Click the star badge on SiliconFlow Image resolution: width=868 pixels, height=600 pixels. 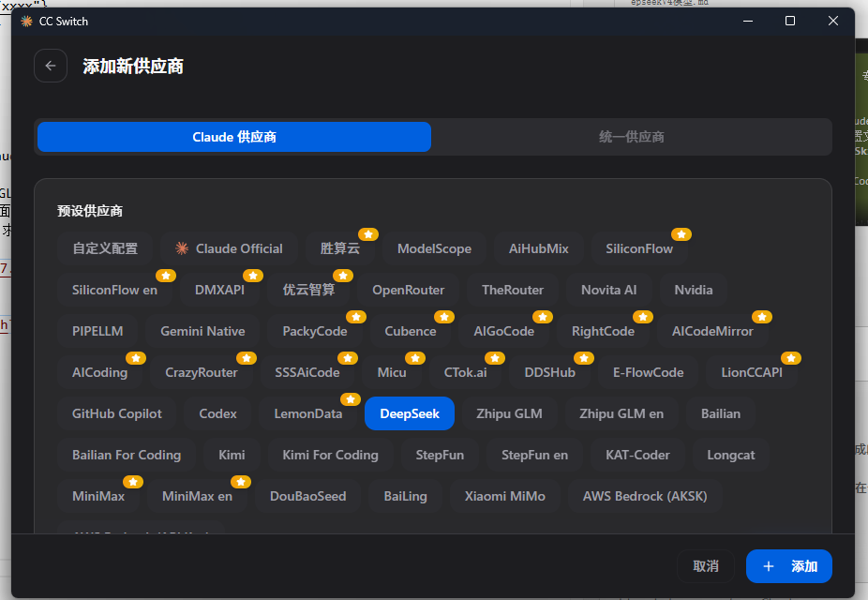click(x=681, y=234)
